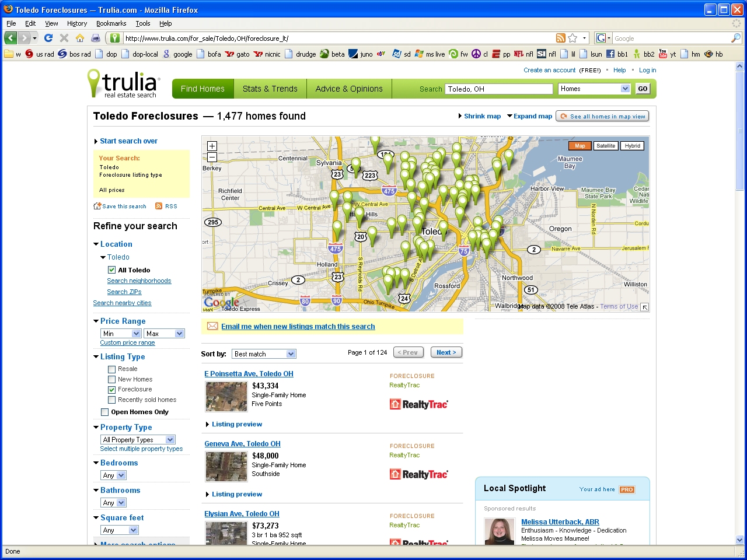Open the Homes search type dropdown

(x=594, y=89)
